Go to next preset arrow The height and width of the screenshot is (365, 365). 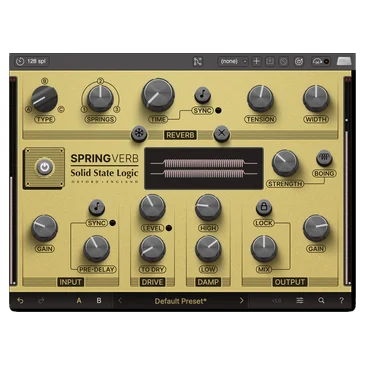click(241, 301)
